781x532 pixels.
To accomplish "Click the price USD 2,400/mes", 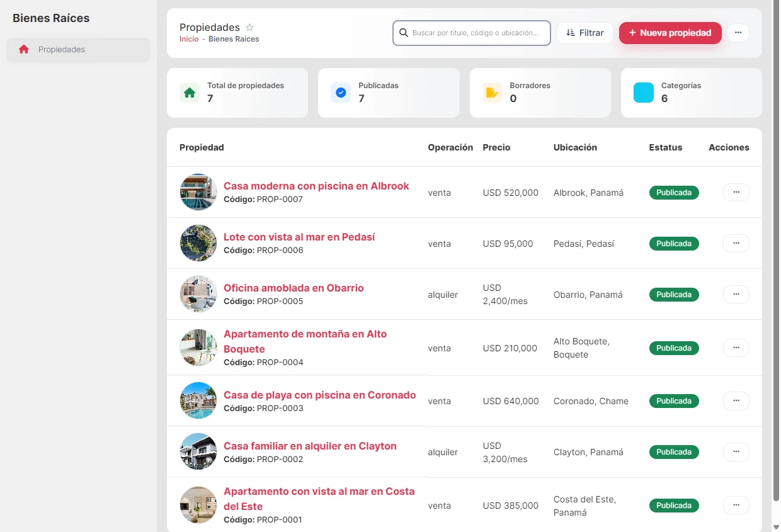I will tap(505, 295).
